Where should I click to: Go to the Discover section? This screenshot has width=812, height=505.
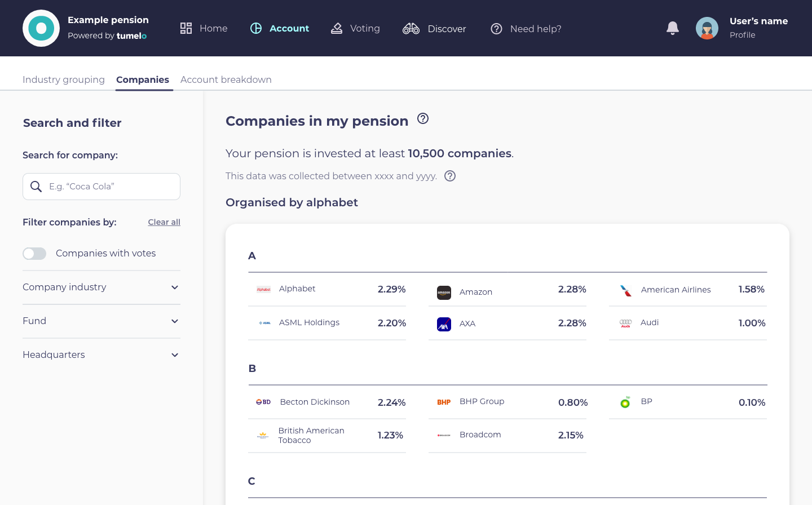pyautogui.click(x=434, y=29)
